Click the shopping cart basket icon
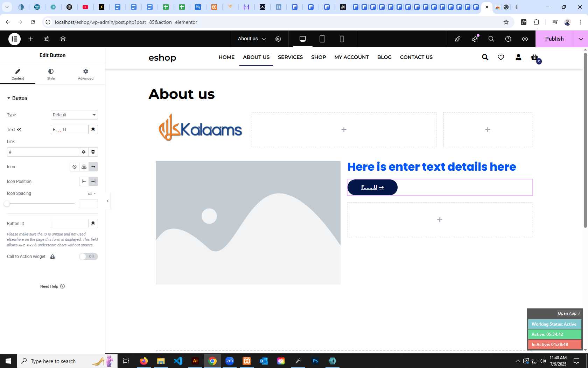Viewport: 588px width, 368px height. [x=534, y=57]
